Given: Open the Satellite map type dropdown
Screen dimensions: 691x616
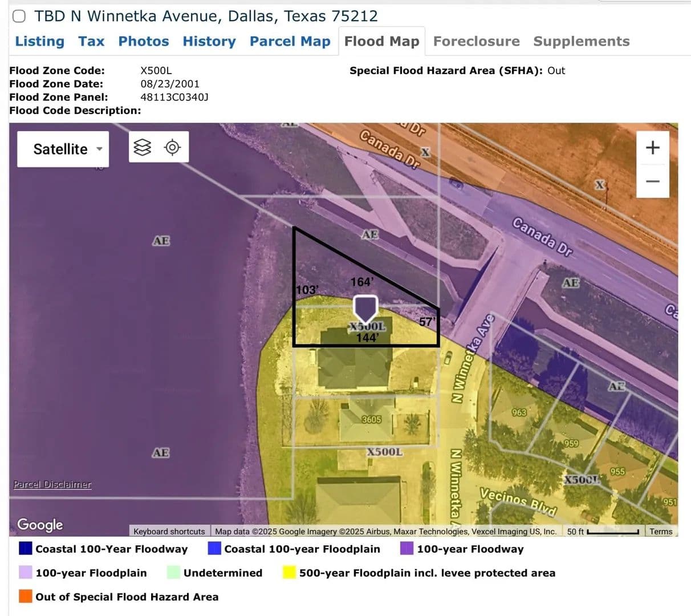Looking at the screenshot, I should [63, 149].
